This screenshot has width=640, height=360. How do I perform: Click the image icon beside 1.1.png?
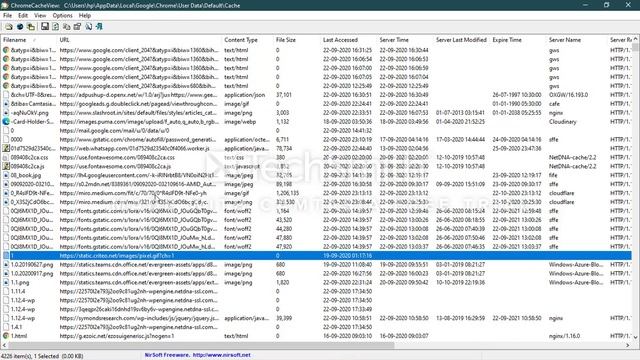pos(6,282)
